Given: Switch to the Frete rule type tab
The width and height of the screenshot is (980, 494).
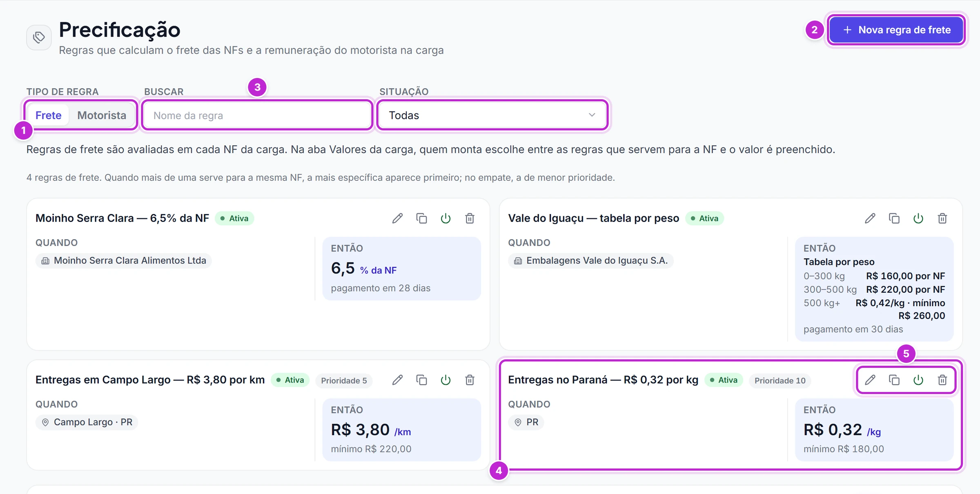Looking at the screenshot, I should 48,116.
